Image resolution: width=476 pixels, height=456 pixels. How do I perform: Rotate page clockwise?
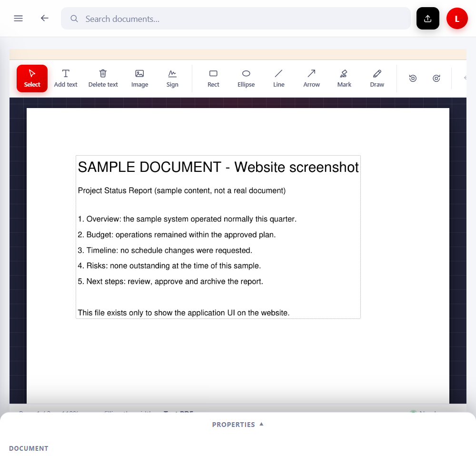436,79
